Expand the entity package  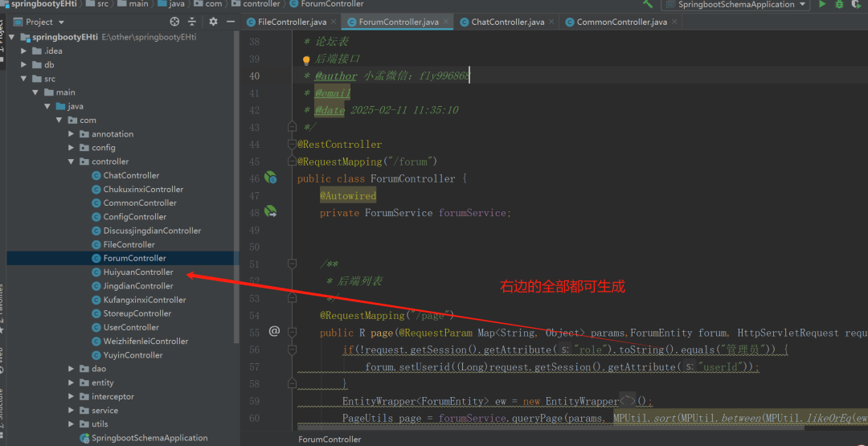71,383
